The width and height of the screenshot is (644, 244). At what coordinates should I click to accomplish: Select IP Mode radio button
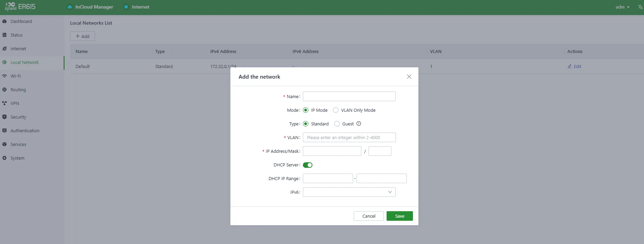pos(306,110)
